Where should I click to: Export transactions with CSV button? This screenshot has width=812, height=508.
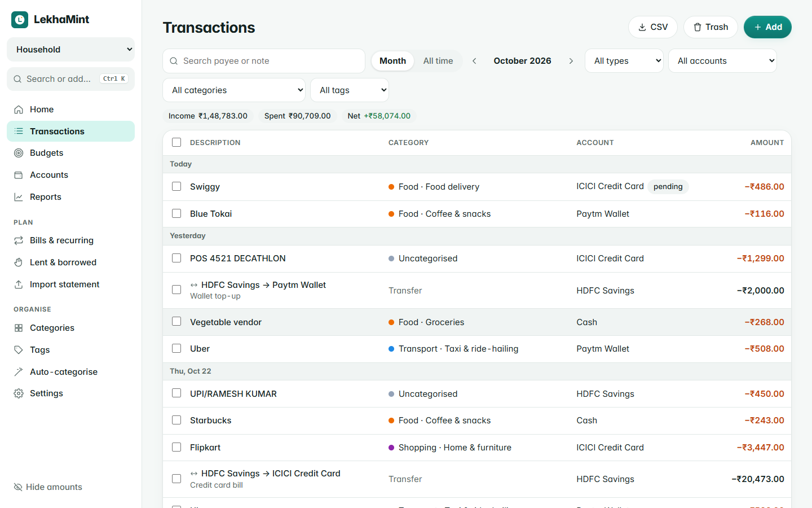click(653, 27)
